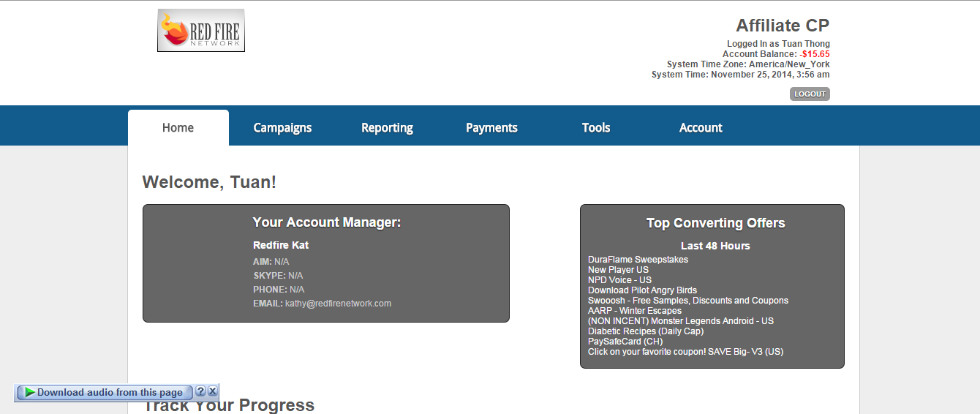
Task: Open Monster Legends Android - US offer
Action: click(x=681, y=321)
